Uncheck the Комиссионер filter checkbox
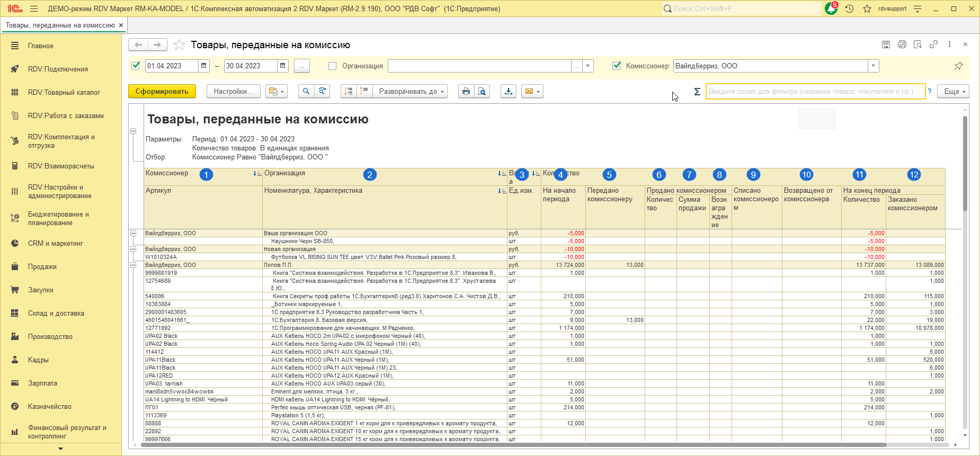This screenshot has width=980, height=456. (x=616, y=66)
